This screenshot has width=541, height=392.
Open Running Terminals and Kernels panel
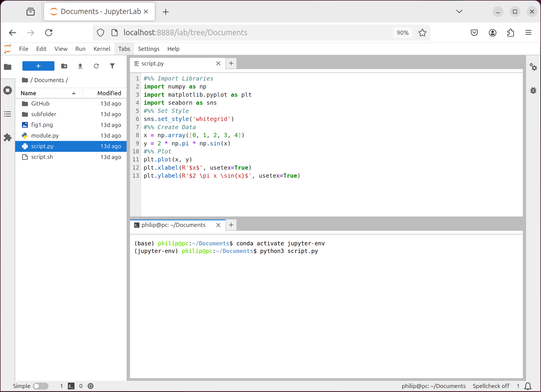(x=8, y=90)
